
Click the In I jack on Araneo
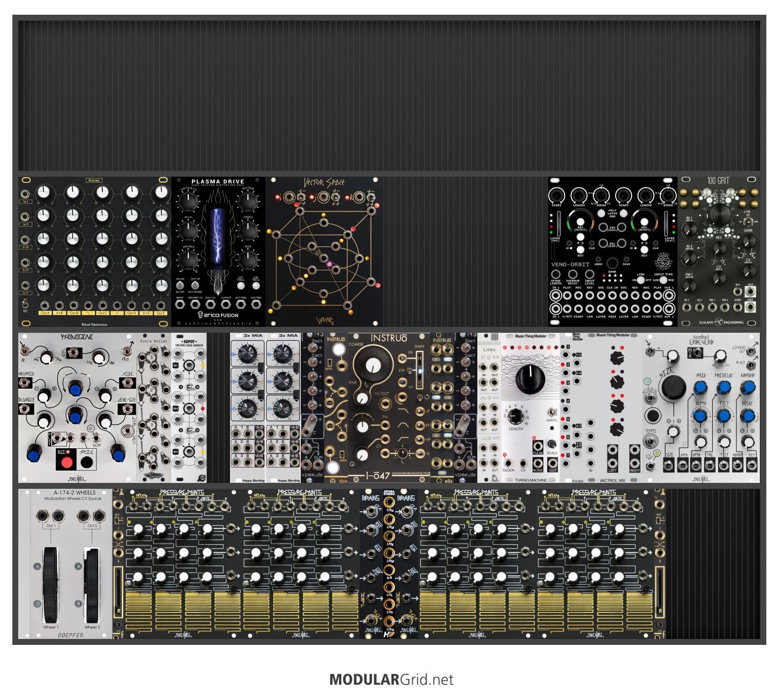click(x=25, y=193)
